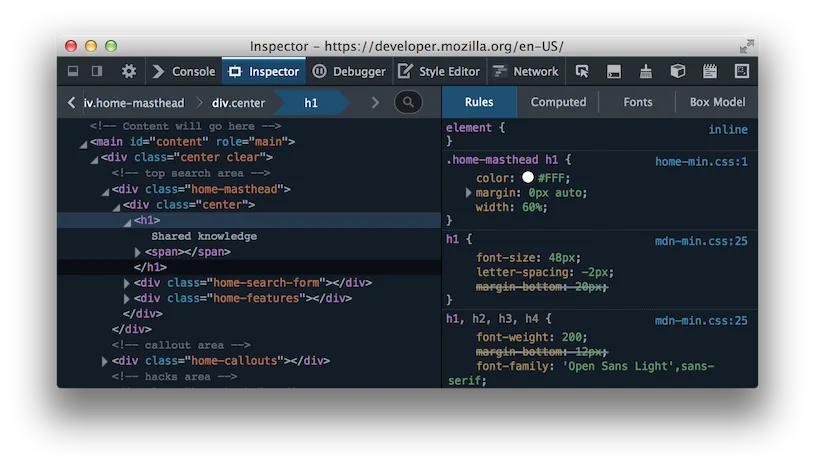Click the scratchpad notepad icon
Viewport: 815px width, 467px height.
click(x=709, y=71)
